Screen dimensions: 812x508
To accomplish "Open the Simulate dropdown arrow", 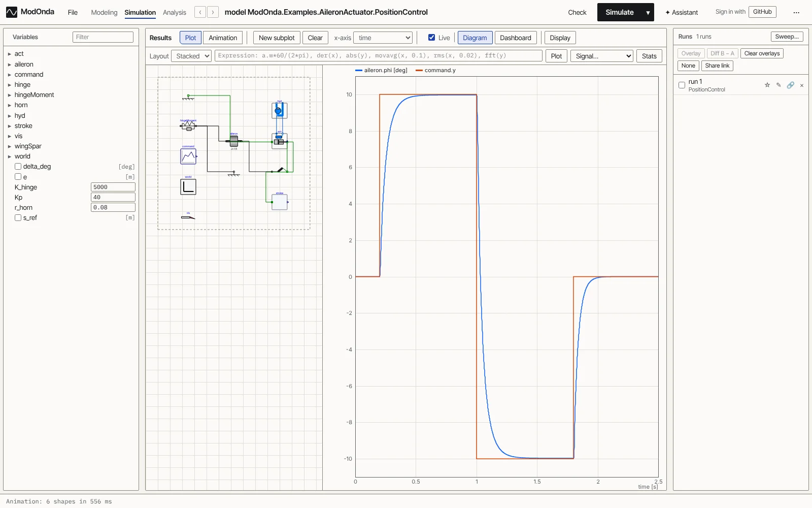I will point(648,12).
